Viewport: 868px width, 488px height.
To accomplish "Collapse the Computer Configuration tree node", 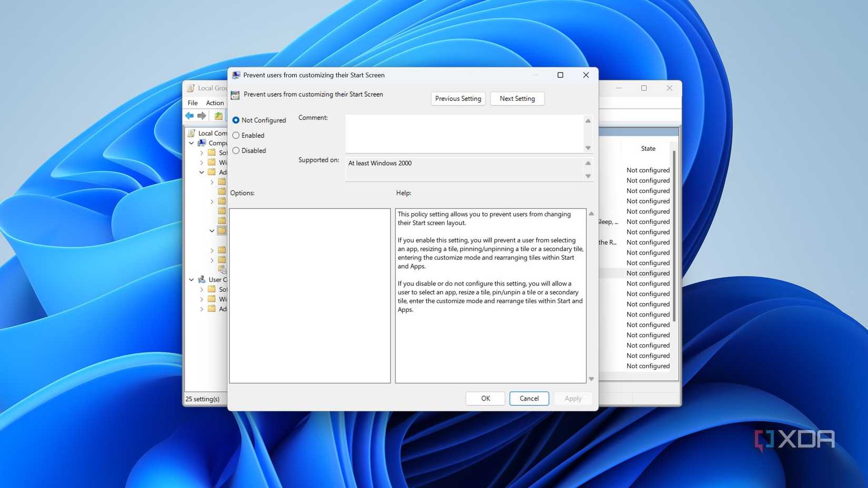I will [191, 143].
